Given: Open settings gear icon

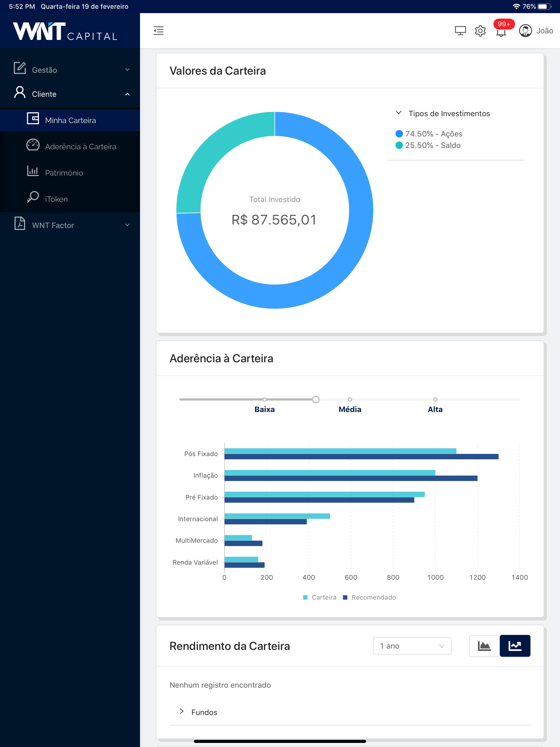Looking at the screenshot, I should click(x=480, y=31).
